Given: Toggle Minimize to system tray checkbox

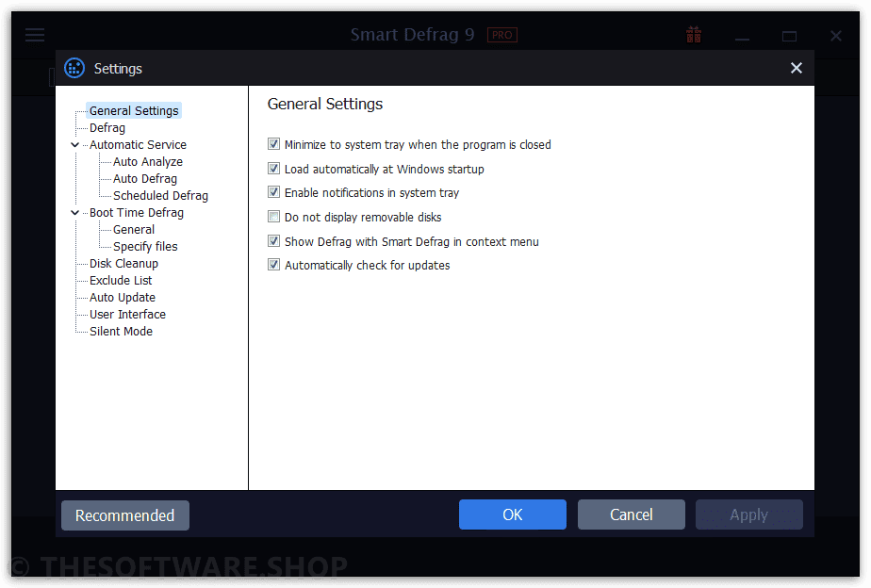Looking at the screenshot, I should 273,144.
